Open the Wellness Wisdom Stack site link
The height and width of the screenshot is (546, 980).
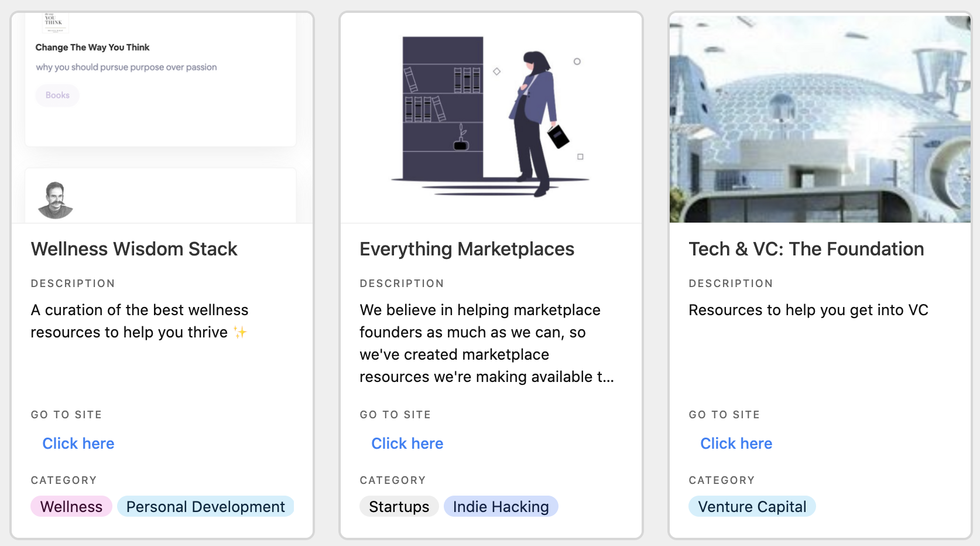click(x=78, y=443)
